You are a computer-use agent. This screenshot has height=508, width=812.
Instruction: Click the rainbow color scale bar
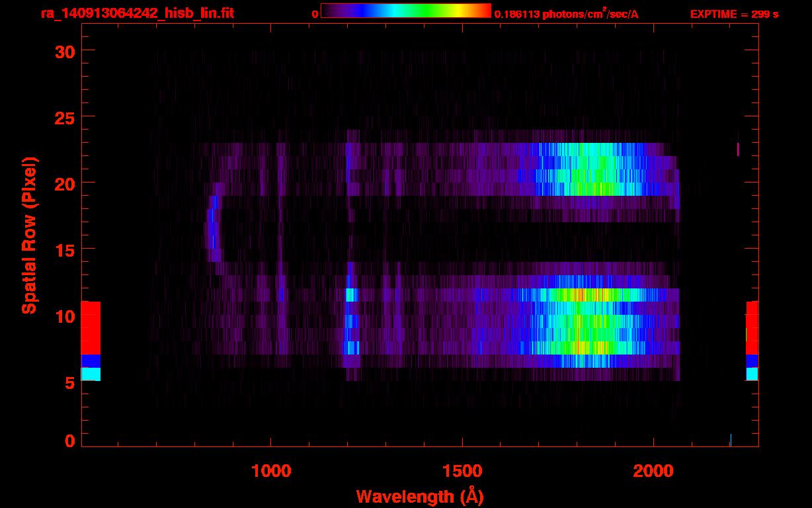tap(406, 11)
